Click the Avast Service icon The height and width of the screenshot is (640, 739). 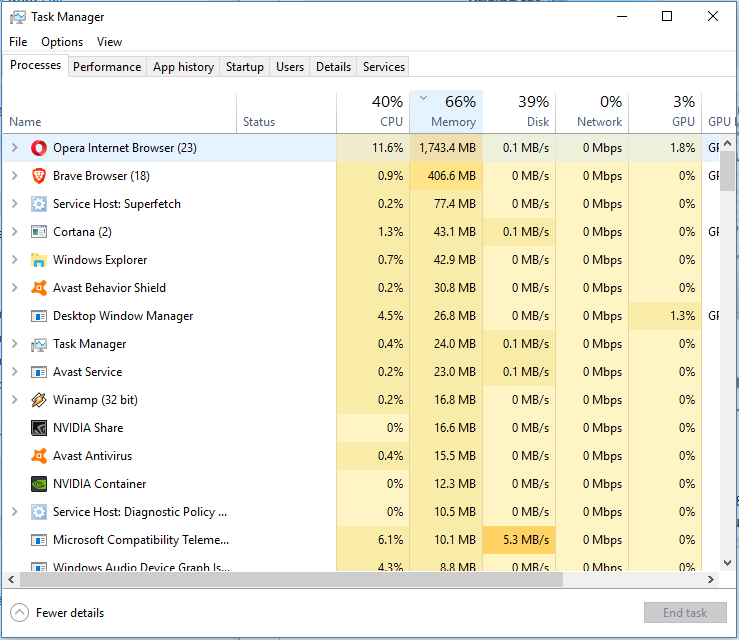(x=39, y=372)
